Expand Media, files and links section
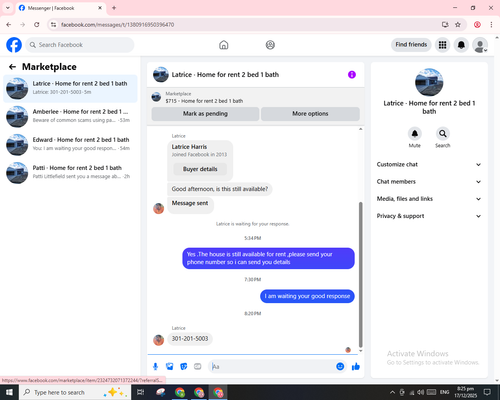The width and height of the screenshot is (500, 400). [x=429, y=199]
